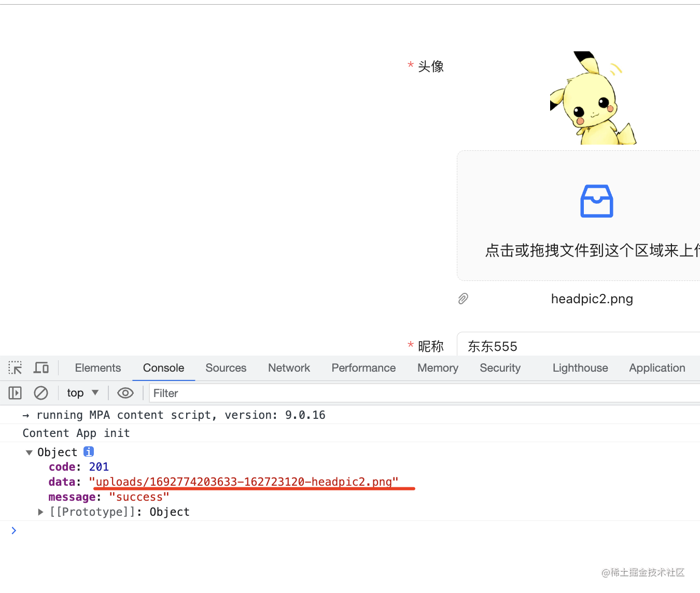The height and width of the screenshot is (593, 700).
Task: Toggle the device toolbar icon
Action: point(41,368)
